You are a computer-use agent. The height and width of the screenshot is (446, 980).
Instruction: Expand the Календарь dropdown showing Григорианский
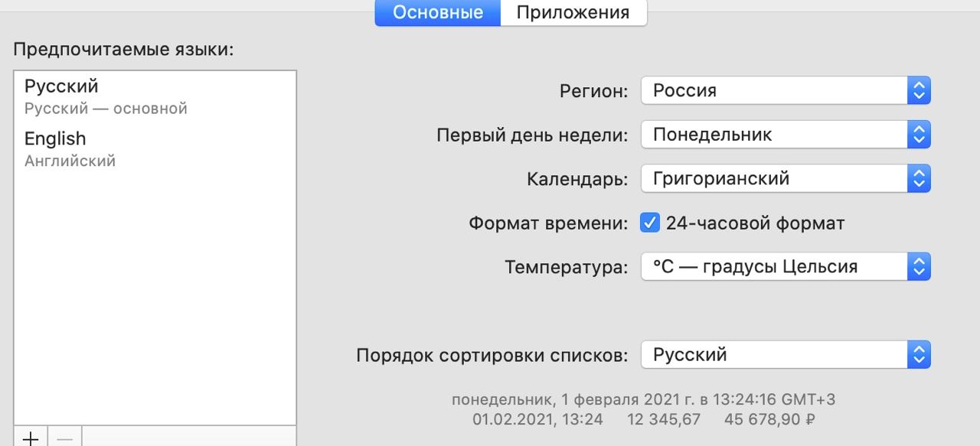pyautogui.click(x=785, y=180)
